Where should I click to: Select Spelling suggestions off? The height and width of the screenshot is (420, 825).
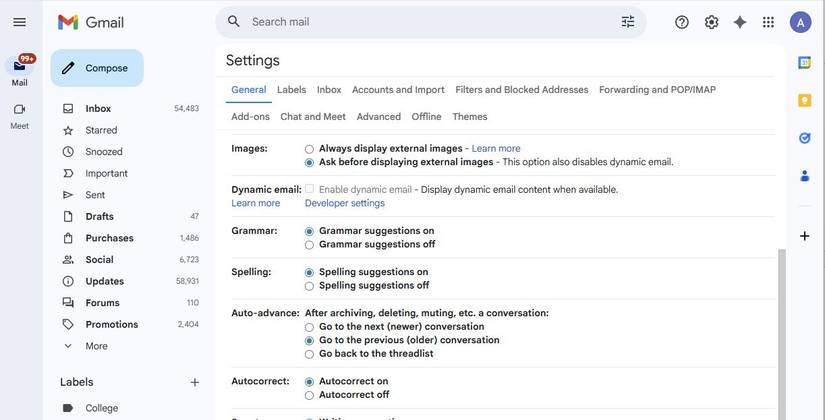(309, 286)
